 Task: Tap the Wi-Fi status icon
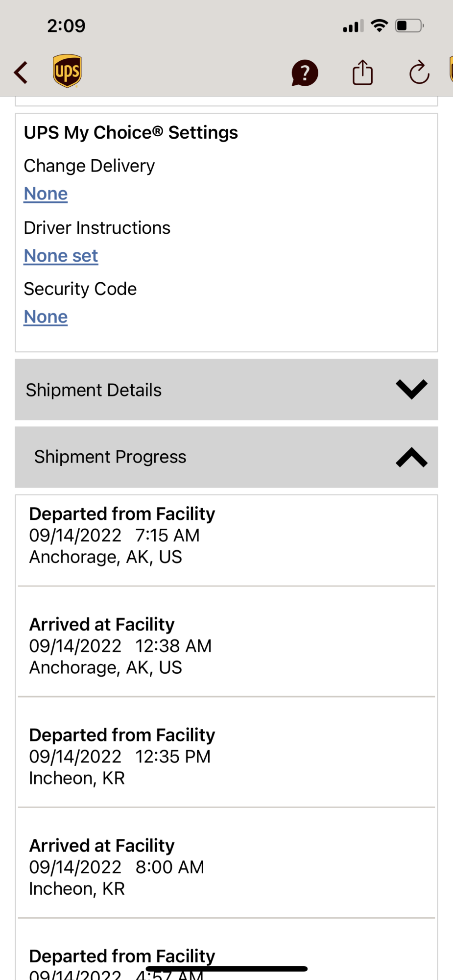[x=379, y=25]
